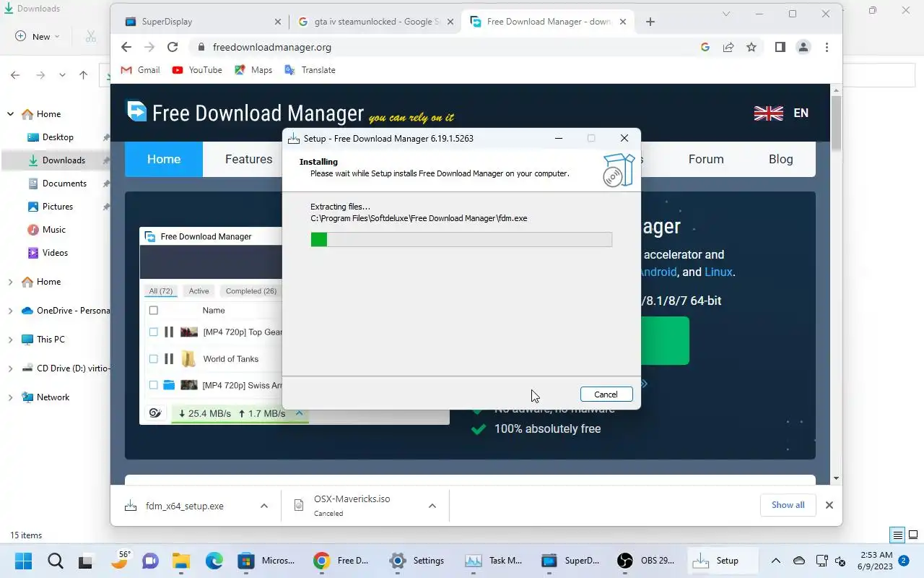This screenshot has width=924, height=578.
Task: Cancel the Free Download Manager setup
Action: (606, 394)
